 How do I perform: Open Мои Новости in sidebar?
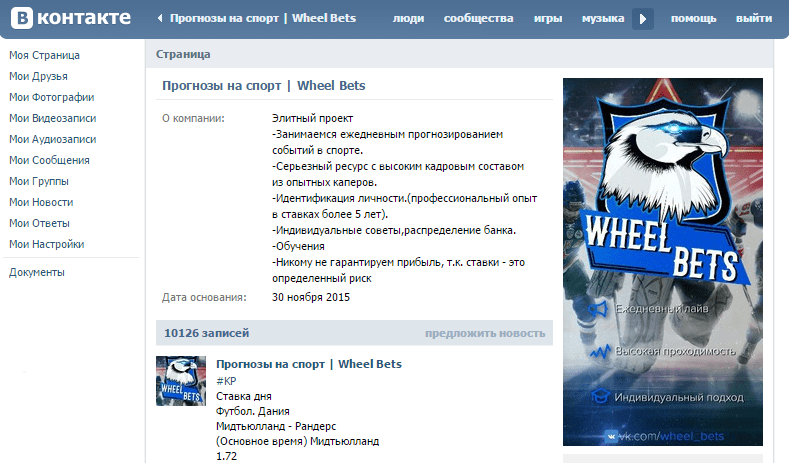click(x=41, y=202)
